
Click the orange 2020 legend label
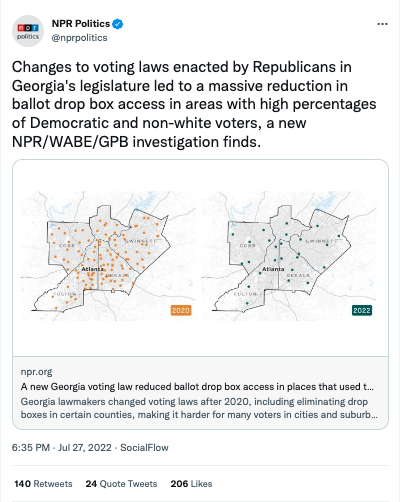point(181,310)
